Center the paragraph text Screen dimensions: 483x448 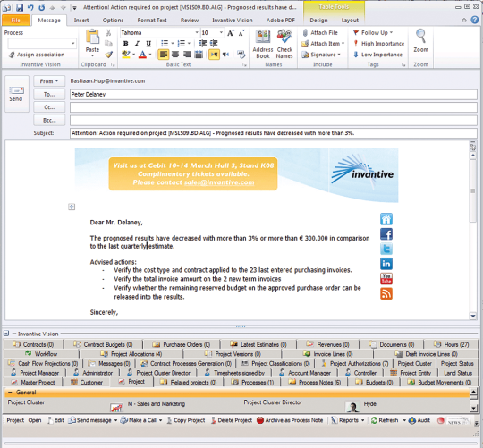175,55
